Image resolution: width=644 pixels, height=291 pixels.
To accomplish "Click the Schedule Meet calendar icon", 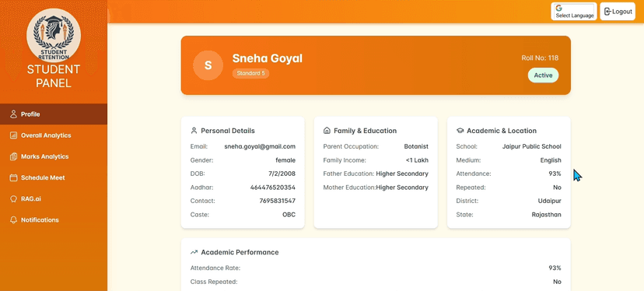I will [13, 177].
